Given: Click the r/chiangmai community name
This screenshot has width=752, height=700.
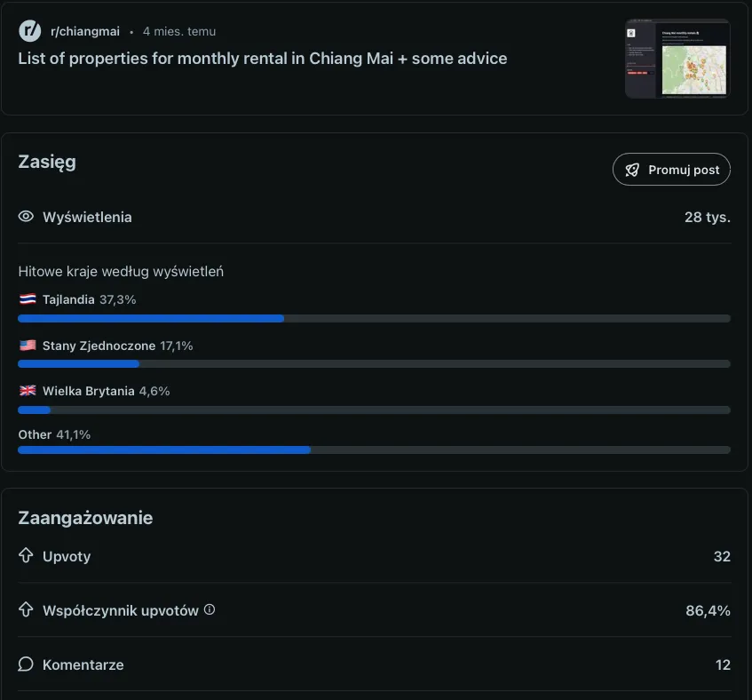Looking at the screenshot, I should [86, 31].
